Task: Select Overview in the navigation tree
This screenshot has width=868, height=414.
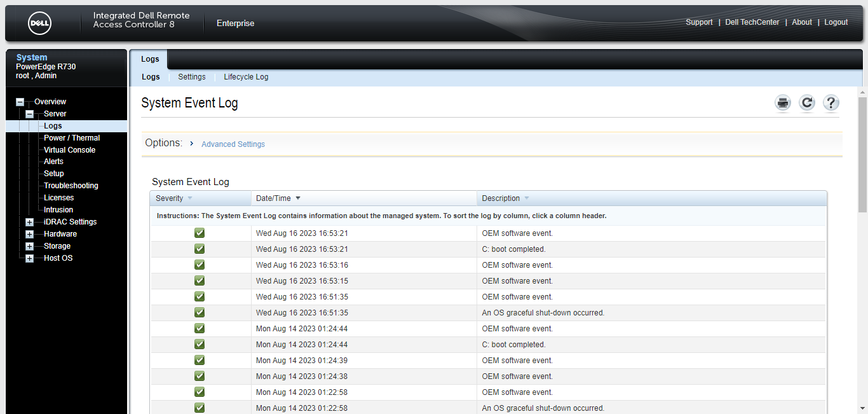Action: click(50, 102)
